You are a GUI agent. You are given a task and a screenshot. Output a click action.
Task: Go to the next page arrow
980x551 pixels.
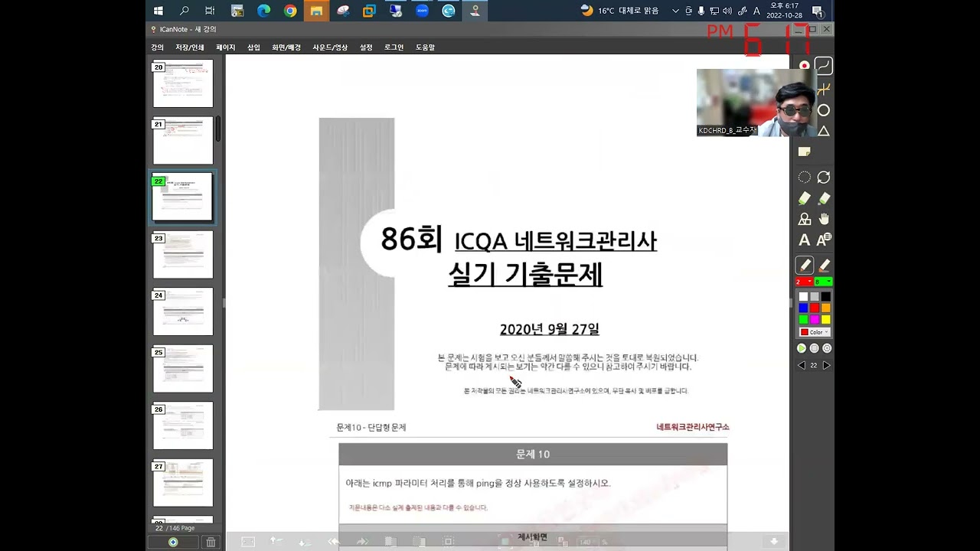pyautogui.click(x=826, y=366)
